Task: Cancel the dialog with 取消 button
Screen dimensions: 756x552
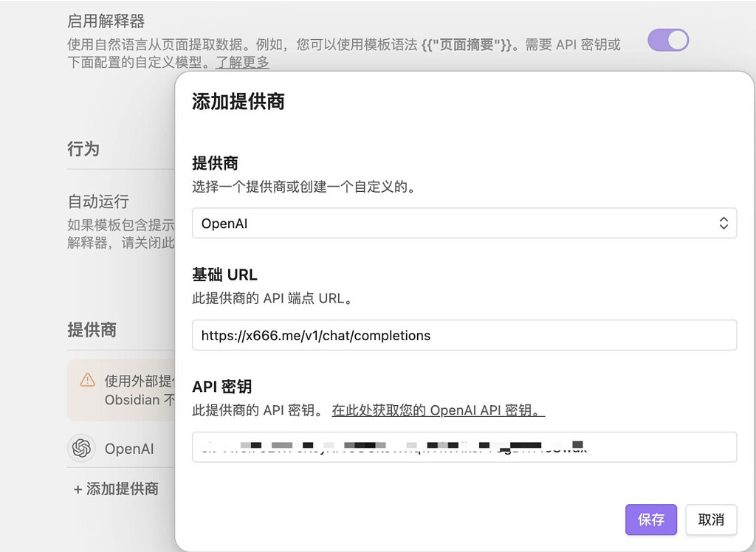Action: 711,520
